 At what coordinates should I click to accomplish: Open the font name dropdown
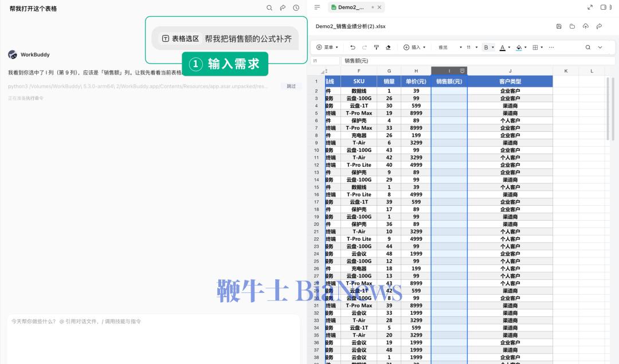coord(450,48)
